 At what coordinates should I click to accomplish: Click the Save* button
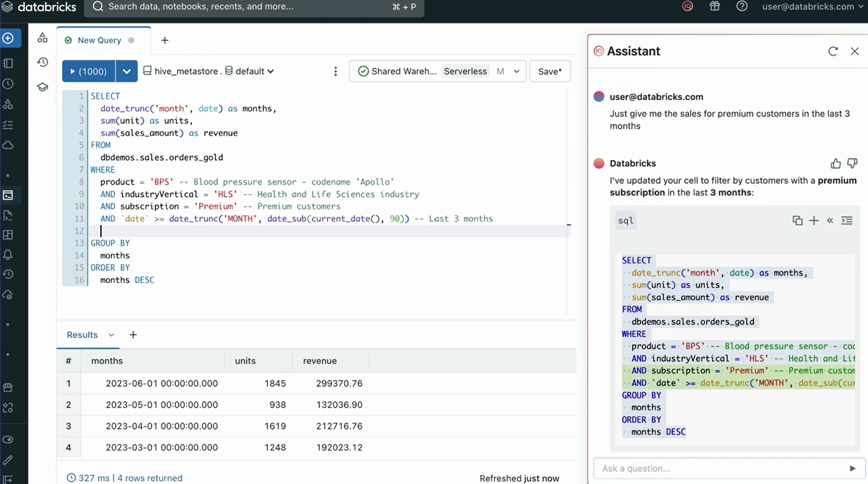click(549, 71)
